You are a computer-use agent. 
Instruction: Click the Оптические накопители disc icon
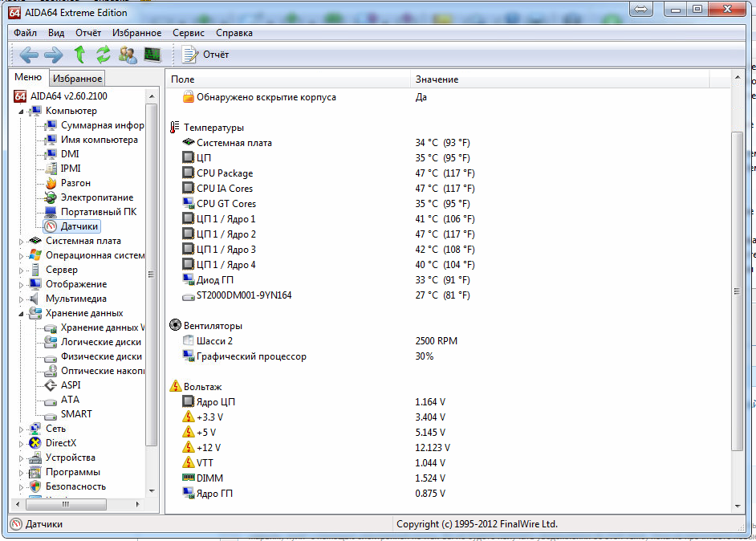(51, 371)
